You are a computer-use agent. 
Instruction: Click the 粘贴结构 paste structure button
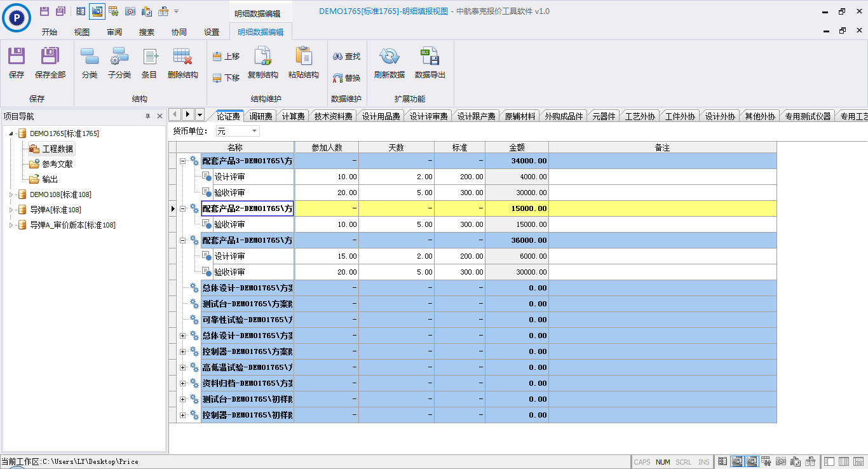304,63
